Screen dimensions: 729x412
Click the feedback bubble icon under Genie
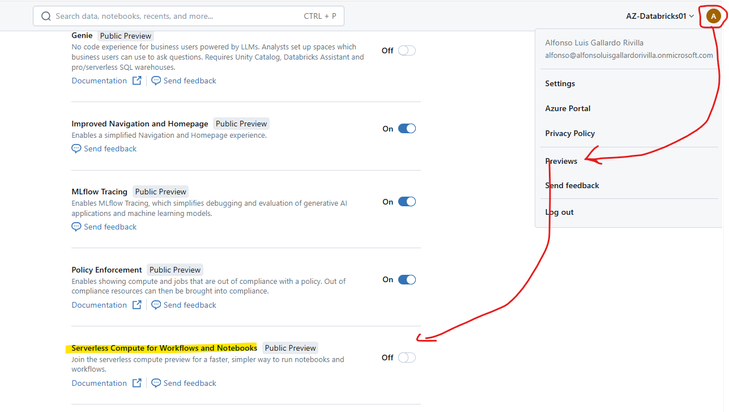point(155,80)
